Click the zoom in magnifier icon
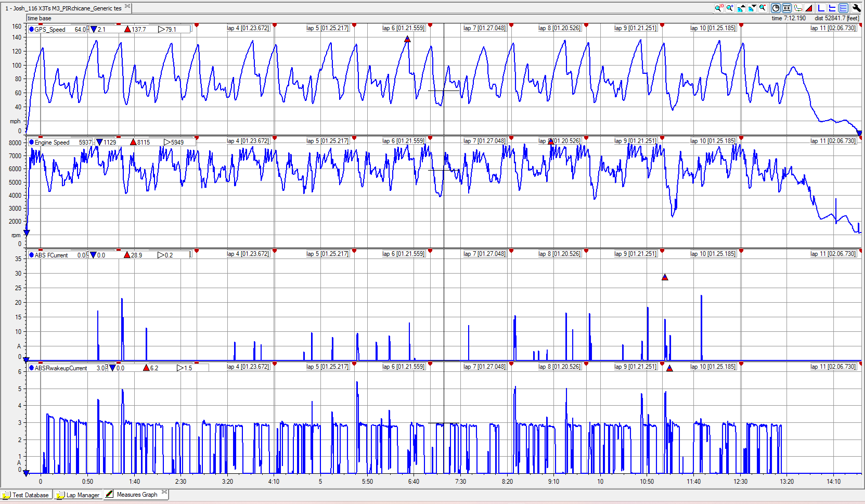Viewport: 865px width, 504px height. click(x=730, y=8)
